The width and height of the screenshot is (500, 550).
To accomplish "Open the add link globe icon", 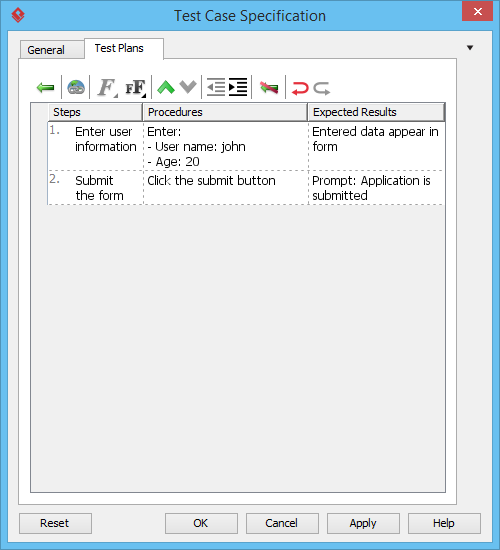I will [x=76, y=87].
